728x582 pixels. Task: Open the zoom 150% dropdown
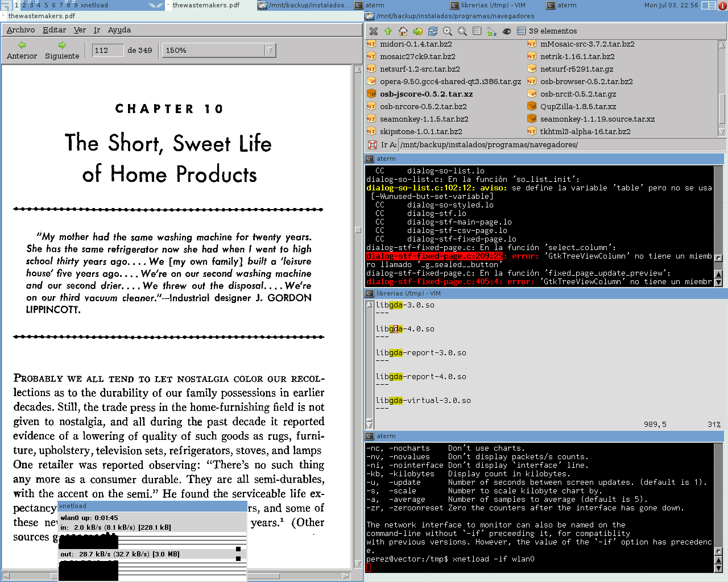219,51
